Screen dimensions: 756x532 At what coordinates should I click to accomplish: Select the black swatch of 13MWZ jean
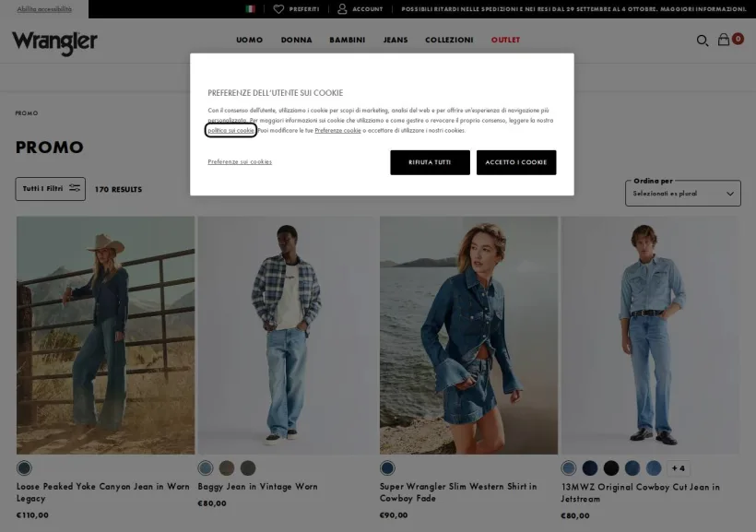coord(611,467)
